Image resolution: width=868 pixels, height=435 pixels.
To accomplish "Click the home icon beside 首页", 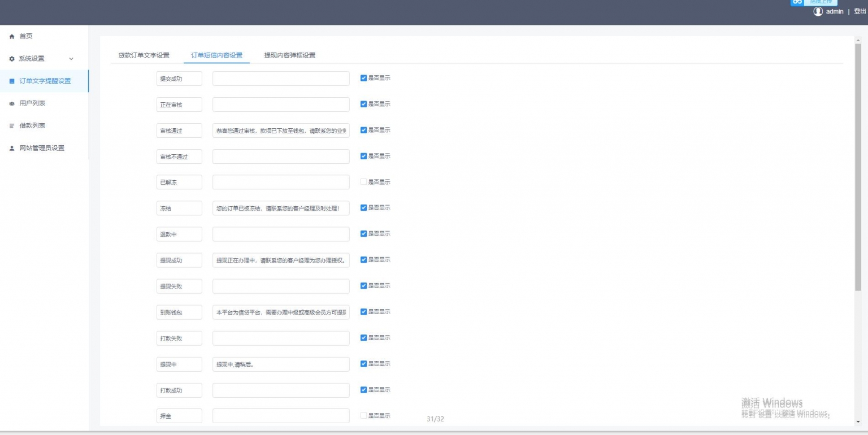I will 12,36.
